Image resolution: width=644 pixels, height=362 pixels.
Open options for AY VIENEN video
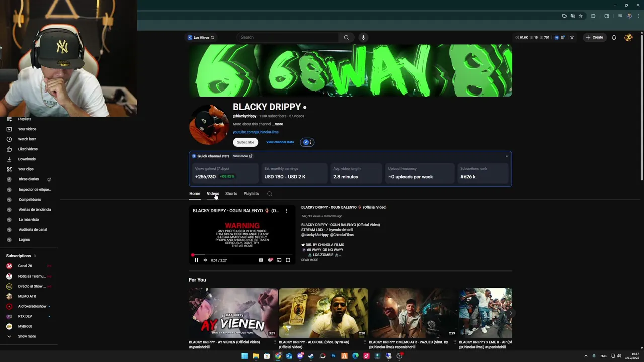pos(275,342)
